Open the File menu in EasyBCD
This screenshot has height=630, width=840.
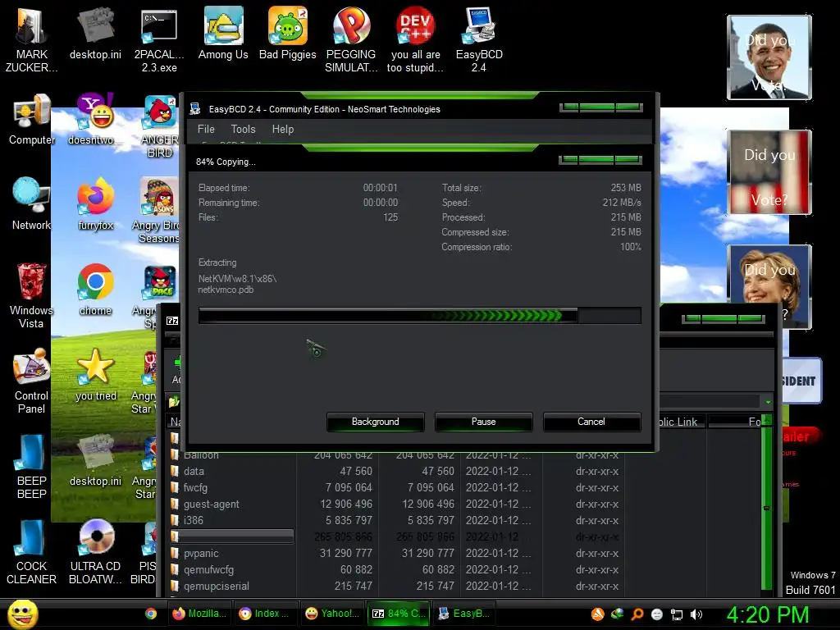(x=206, y=129)
